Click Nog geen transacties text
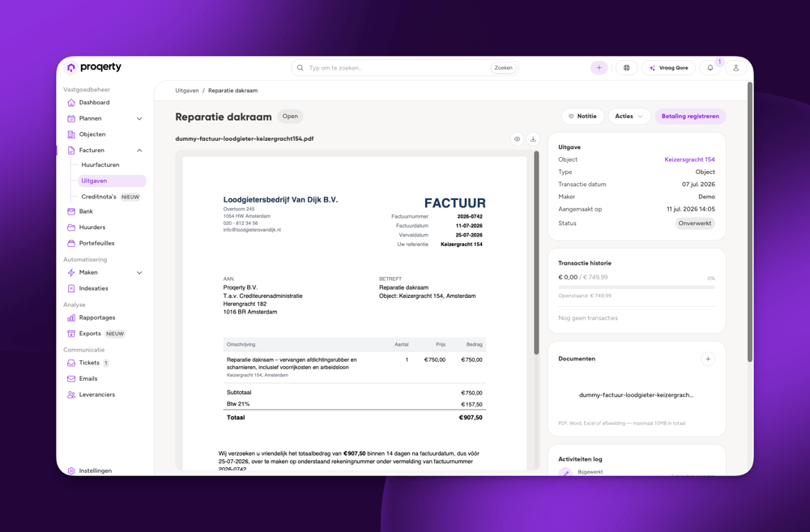The image size is (810, 532). click(x=588, y=318)
